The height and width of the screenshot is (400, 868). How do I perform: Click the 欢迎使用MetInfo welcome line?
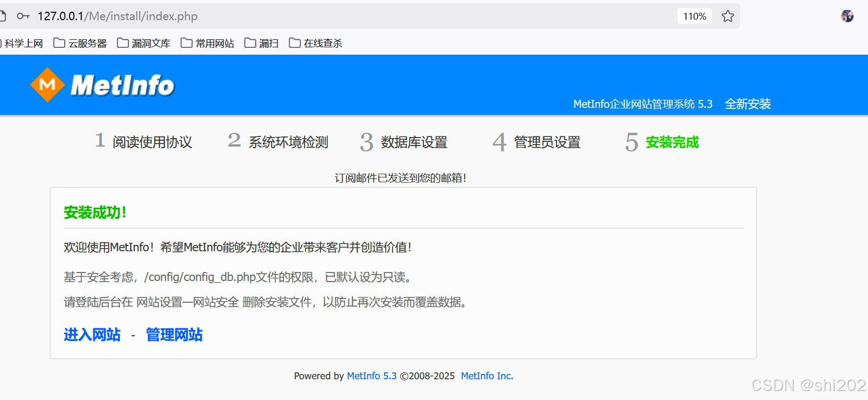point(238,247)
